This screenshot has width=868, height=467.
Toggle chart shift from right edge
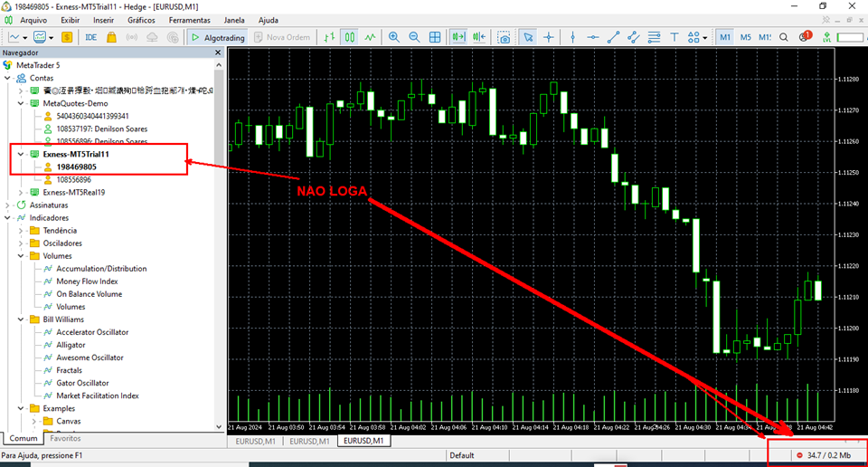[479, 37]
